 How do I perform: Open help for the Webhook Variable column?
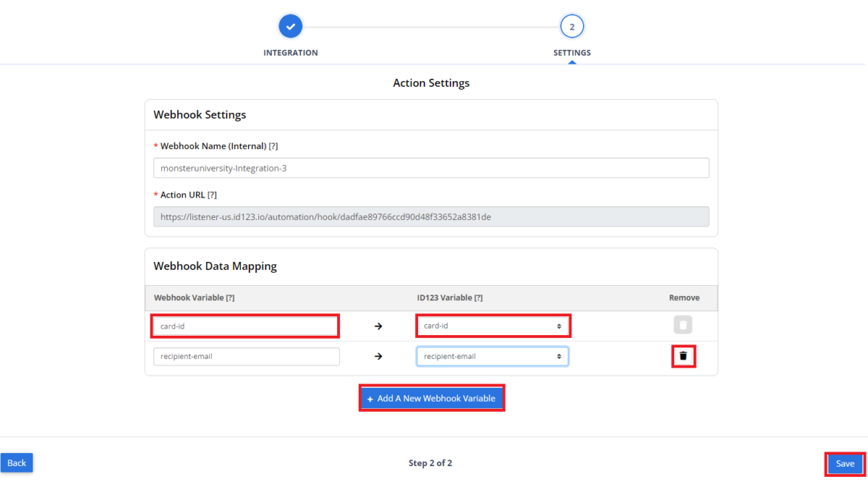pos(229,297)
